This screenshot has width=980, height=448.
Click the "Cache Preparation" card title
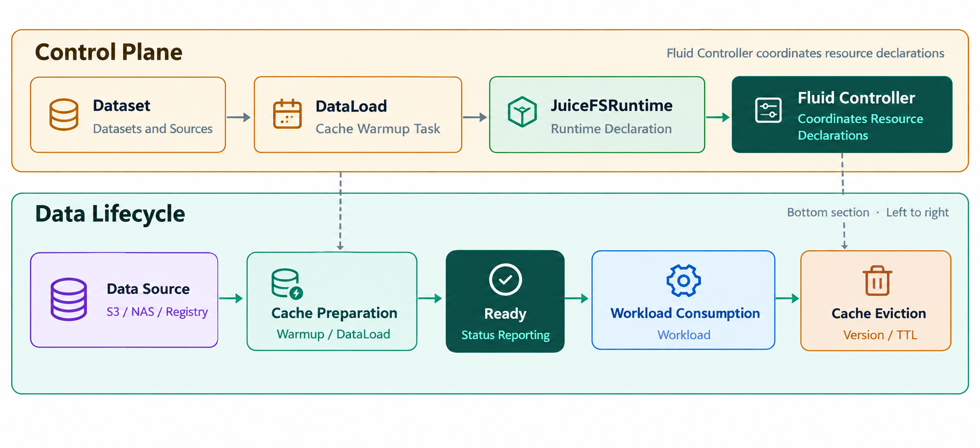click(x=334, y=313)
